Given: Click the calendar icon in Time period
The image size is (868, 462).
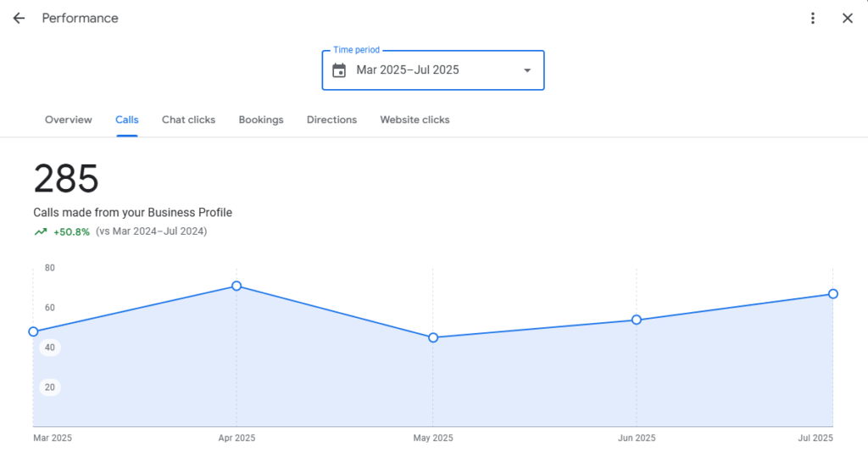Looking at the screenshot, I should coord(339,70).
